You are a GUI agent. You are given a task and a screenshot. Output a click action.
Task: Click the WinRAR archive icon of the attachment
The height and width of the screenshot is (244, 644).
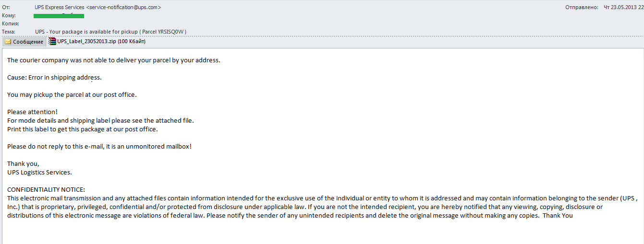(52, 42)
